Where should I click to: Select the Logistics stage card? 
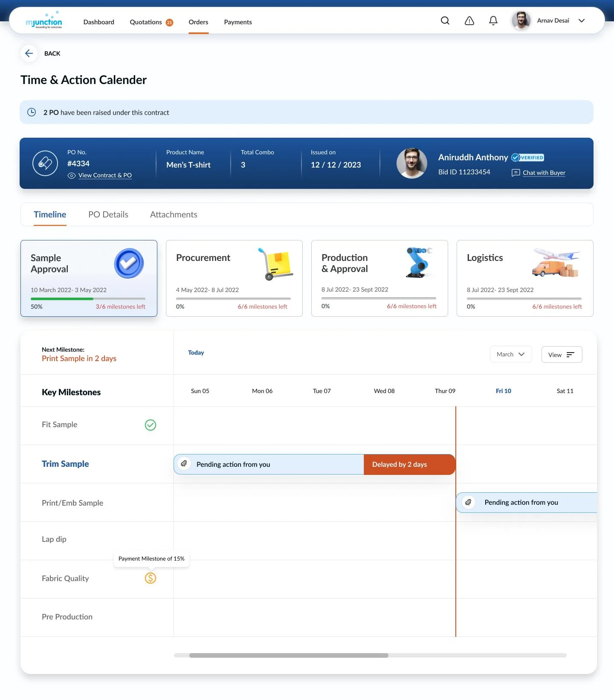tap(525, 278)
